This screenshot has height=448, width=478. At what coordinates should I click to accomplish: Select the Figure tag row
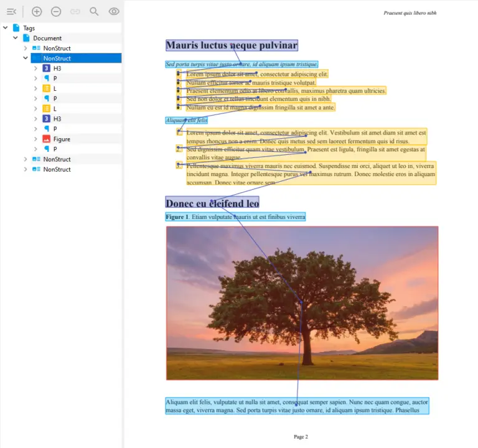pyautogui.click(x=62, y=139)
